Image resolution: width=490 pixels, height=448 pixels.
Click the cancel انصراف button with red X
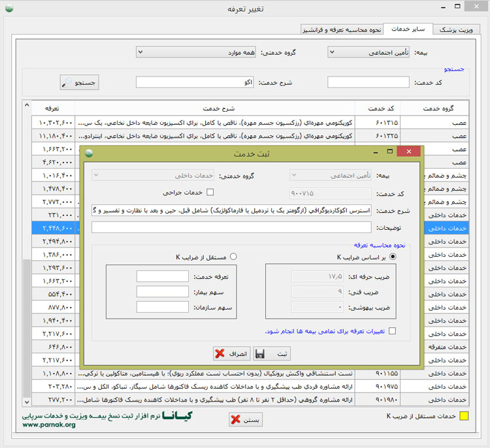coord(231,354)
